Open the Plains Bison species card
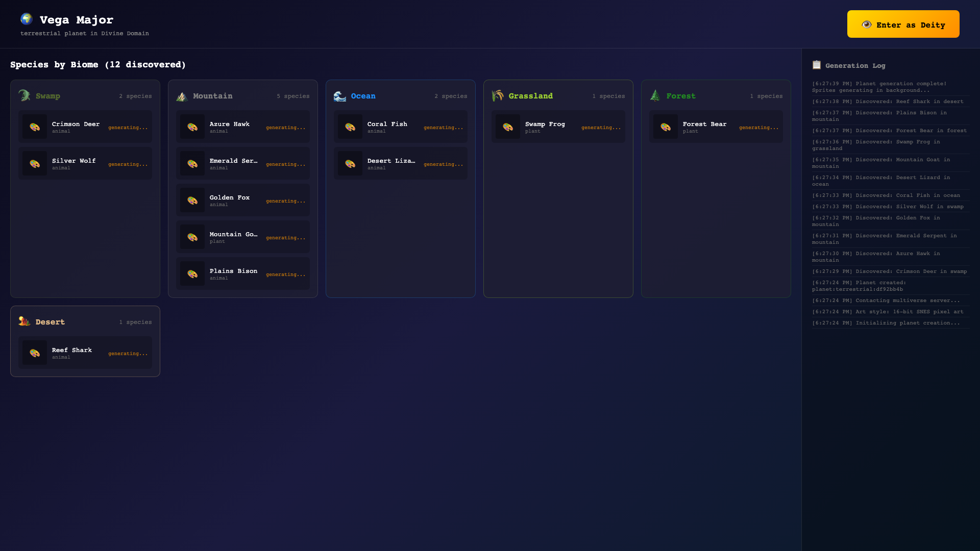Viewport: 980px width, 551px height. [x=243, y=273]
